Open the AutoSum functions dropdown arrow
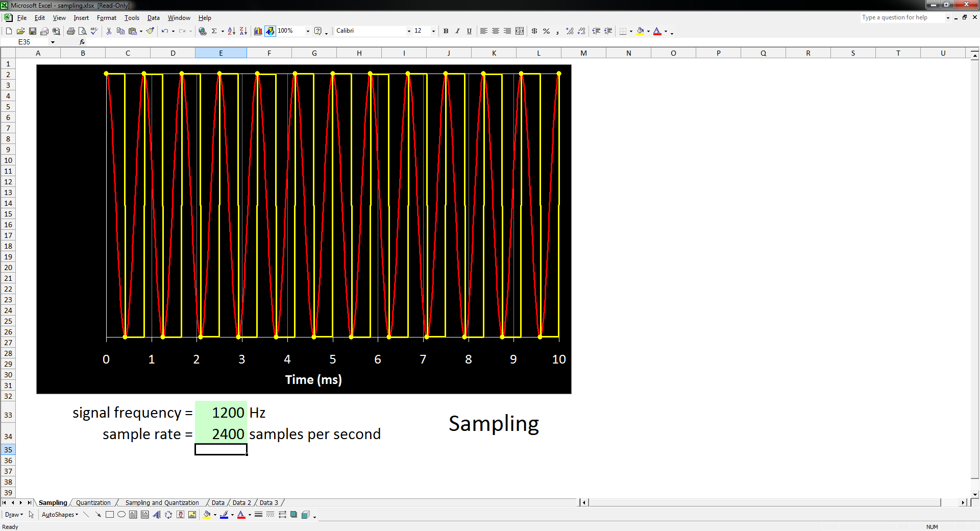This screenshot has height=531, width=980. point(223,31)
